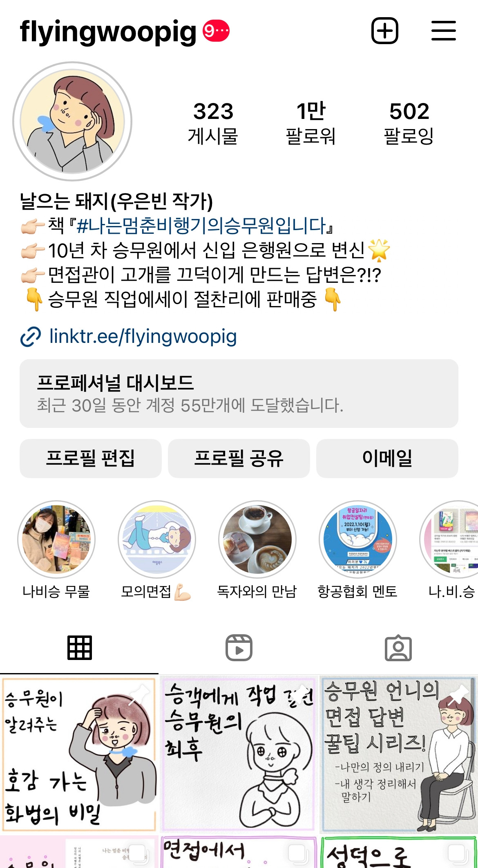Viewport: 478px width, 868px height.
Task: Switch to the Reels tab icon
Action: coord(239,648)
